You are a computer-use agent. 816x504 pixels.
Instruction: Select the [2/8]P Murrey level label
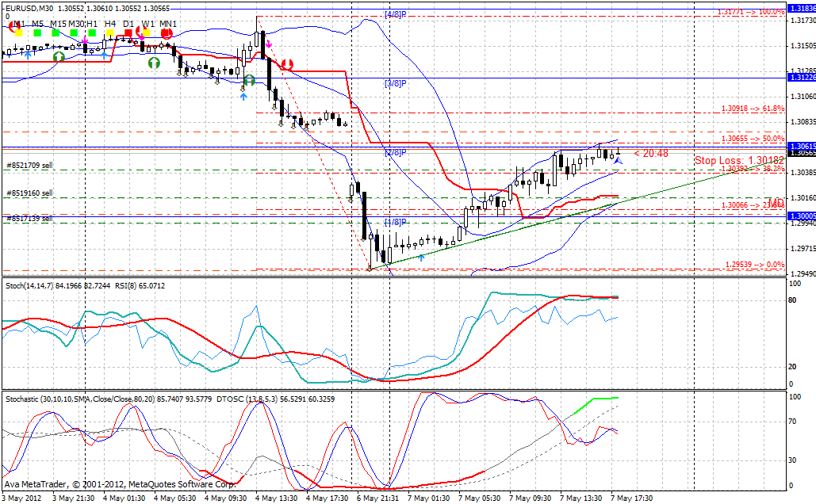(396, 152)
